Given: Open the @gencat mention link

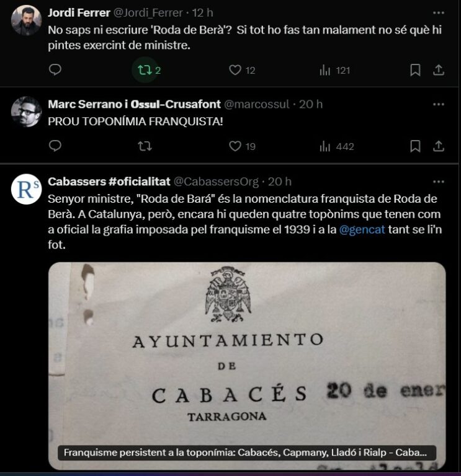Looking at the screenshot, I should point(362,229).
